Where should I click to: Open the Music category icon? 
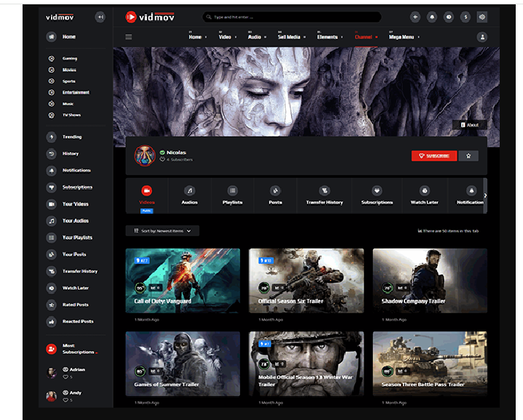click(x=52, y=104)
